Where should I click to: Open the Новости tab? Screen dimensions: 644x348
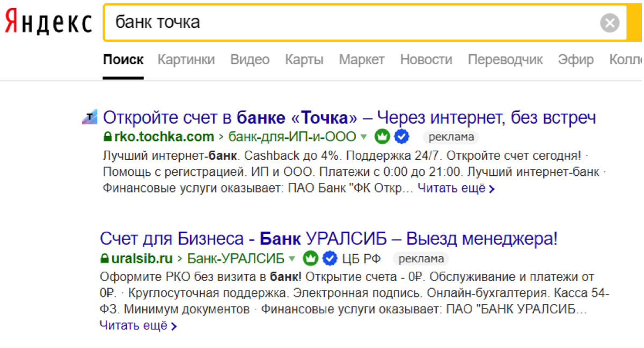tap(426, 60)
